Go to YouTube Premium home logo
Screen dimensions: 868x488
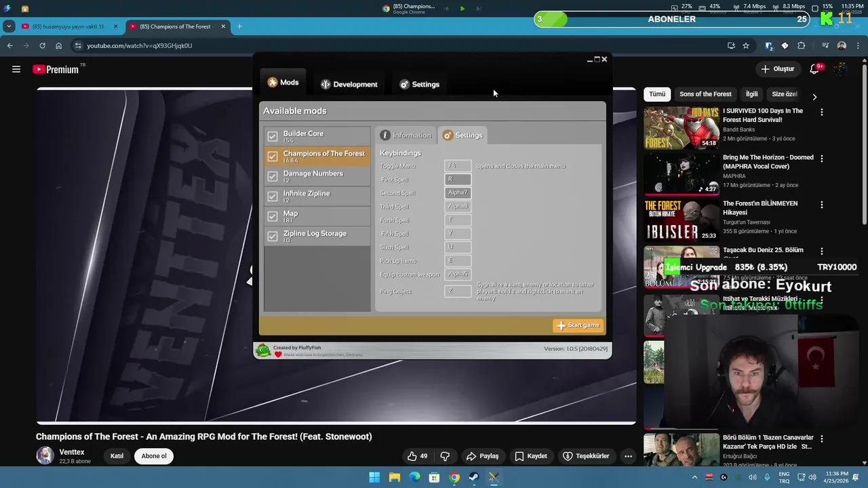[x=56, y=69]
